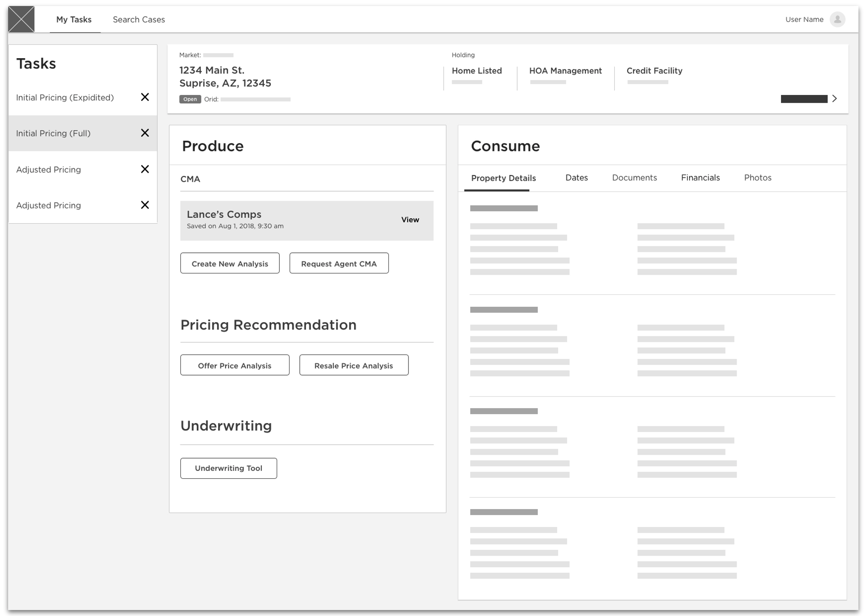Open the Documents tab
This screenshot has width=867, height=616.
tap(634, 178)
